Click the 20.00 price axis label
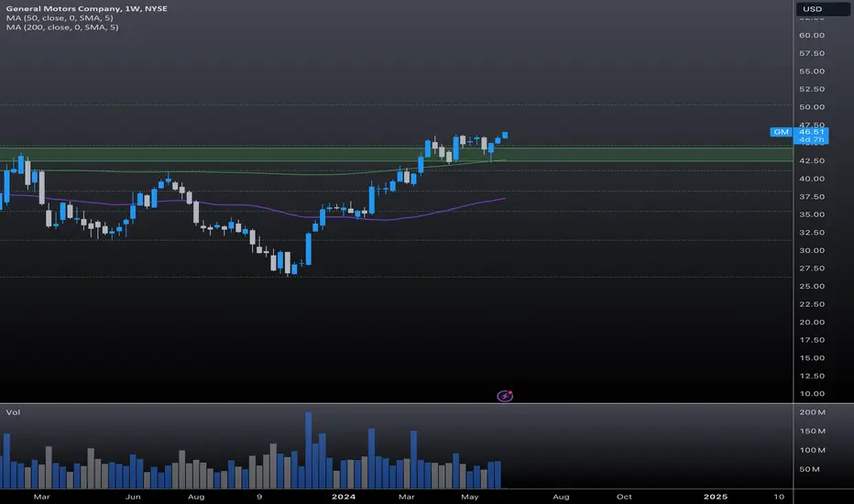 pos(812,322)
